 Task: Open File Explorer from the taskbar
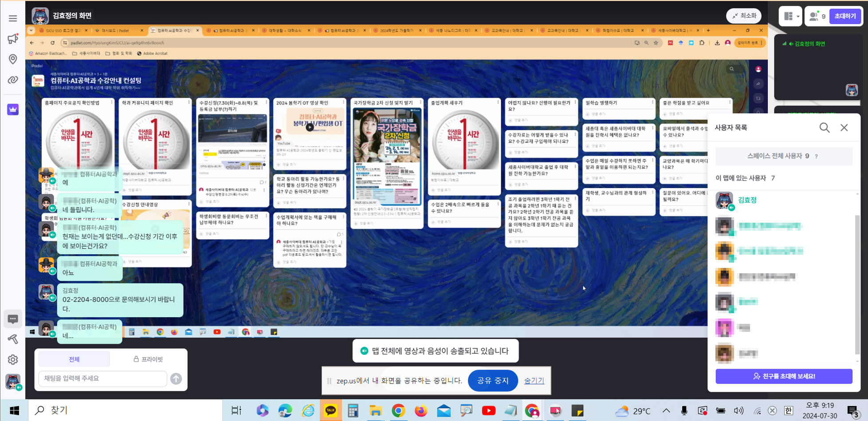(376, 410)
